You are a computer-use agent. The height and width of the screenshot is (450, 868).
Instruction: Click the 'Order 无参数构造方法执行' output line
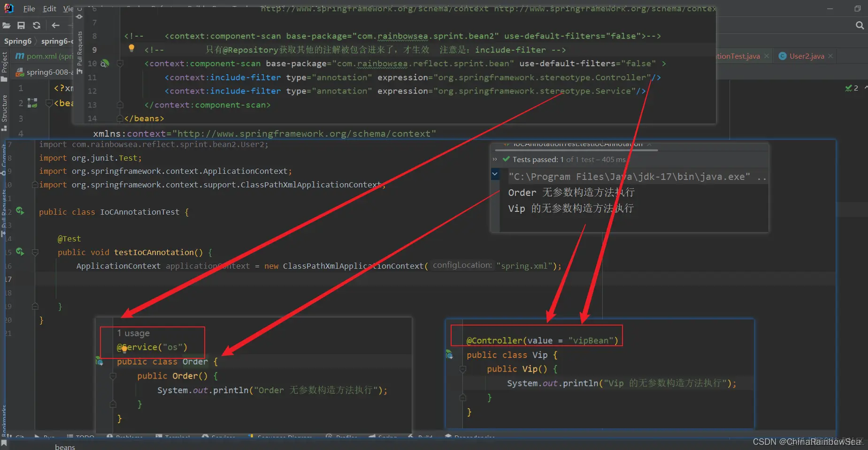(x=571, y=193)
